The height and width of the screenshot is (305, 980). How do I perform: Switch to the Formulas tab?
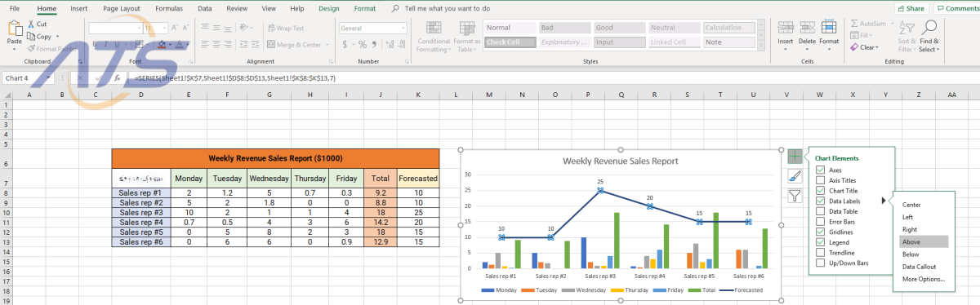[169, 8]
